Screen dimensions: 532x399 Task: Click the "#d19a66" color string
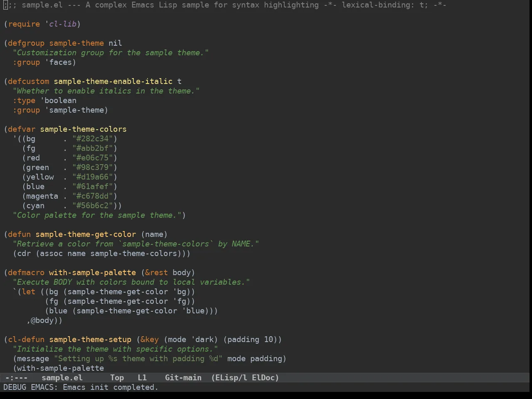[92, 177]
